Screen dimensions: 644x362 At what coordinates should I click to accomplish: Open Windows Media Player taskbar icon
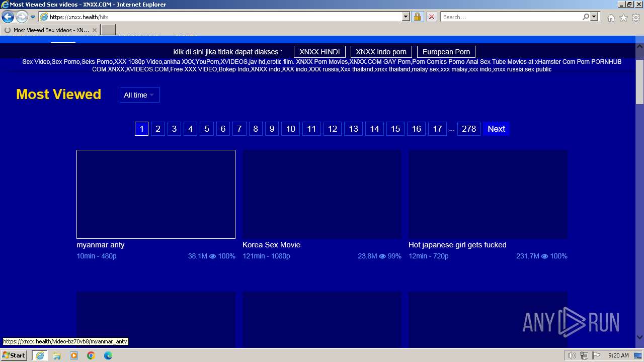74,355
